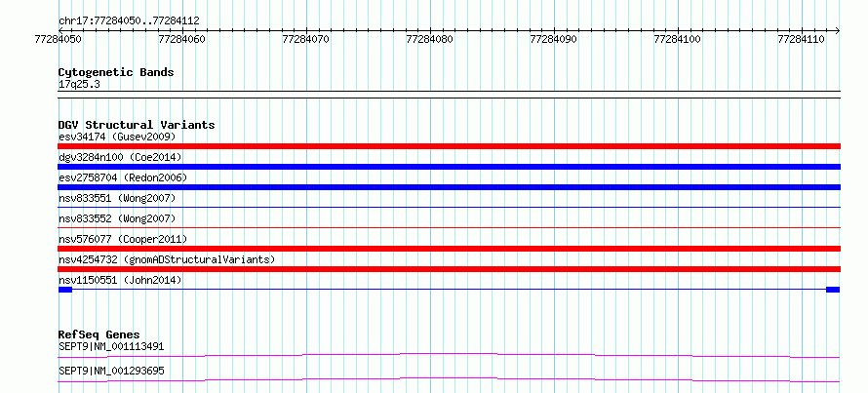This screenshot has width=868, height=393.
Task: Open variant esv34174 (Gusev2009) label
Action: (117, 137)
